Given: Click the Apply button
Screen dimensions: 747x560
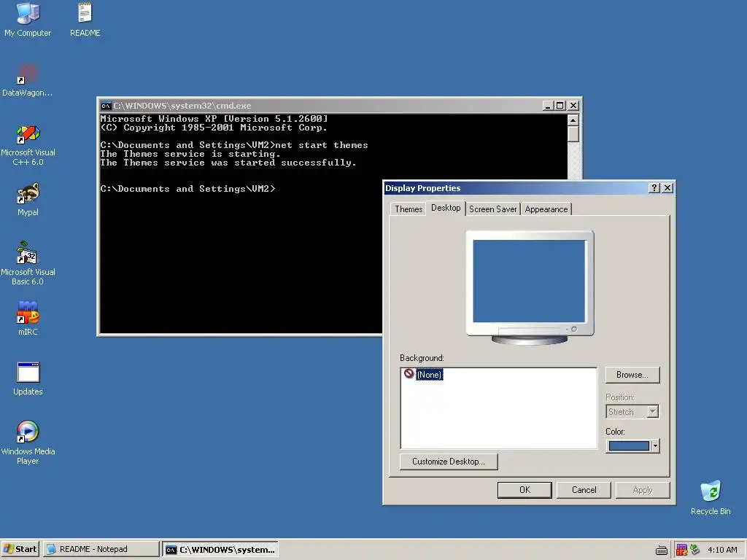Looking at the screenshot, I should [x=643, y=490].
